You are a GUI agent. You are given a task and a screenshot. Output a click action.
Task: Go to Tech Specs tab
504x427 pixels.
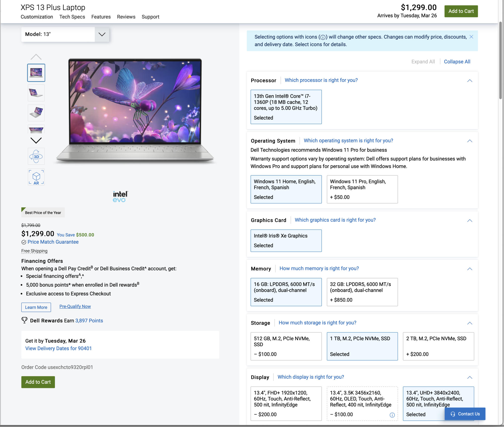tap(72, 17)
